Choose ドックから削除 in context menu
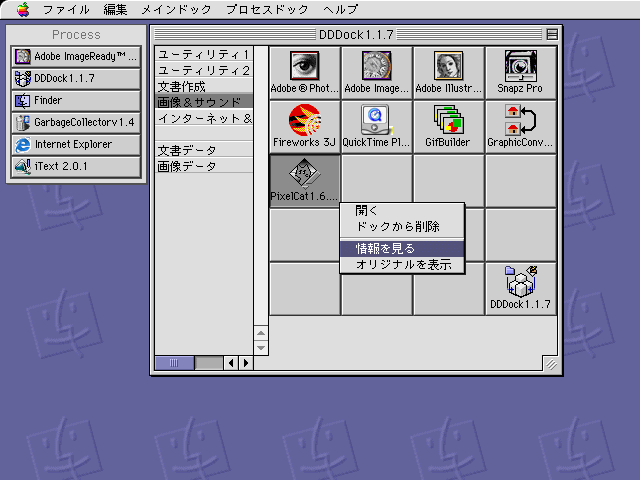640x480 pixels. pos(402,227)
